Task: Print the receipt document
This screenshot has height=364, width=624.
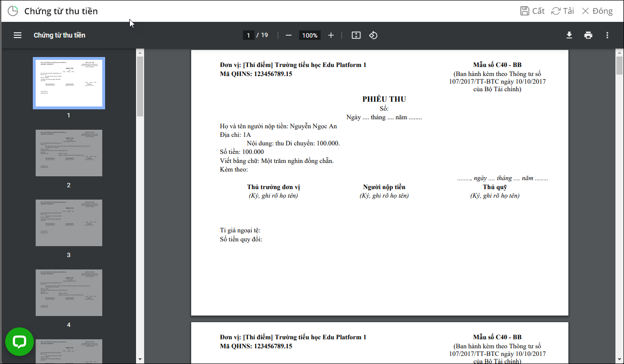Action: click(x=588, y=35)
